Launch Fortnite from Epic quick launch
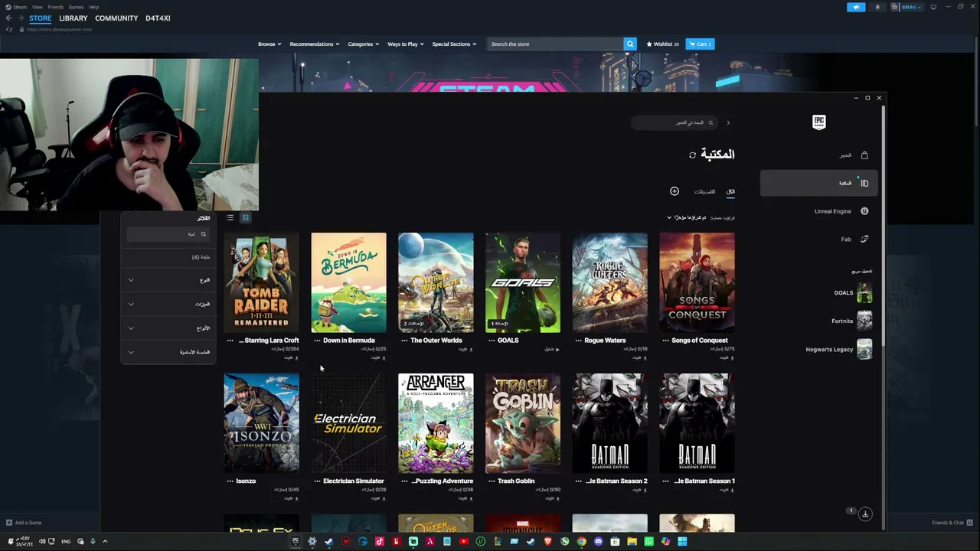The image size is (980, 551). pos(853,321)
